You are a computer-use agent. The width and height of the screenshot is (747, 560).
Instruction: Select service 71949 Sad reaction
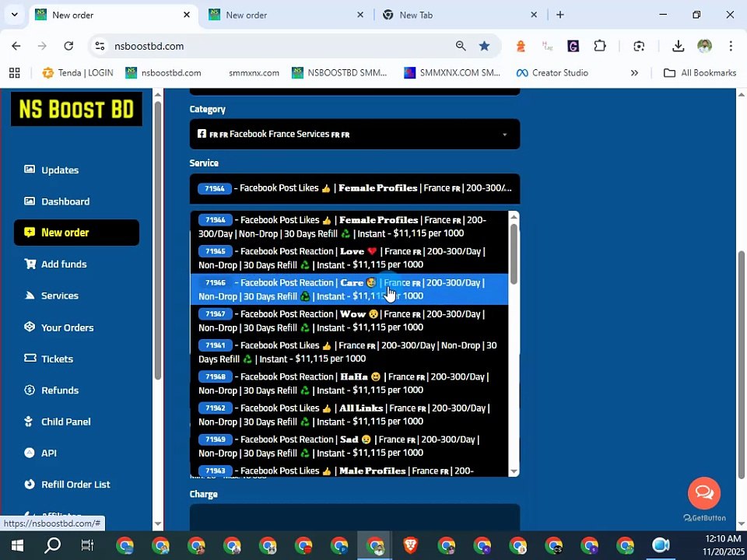(349, 446)
